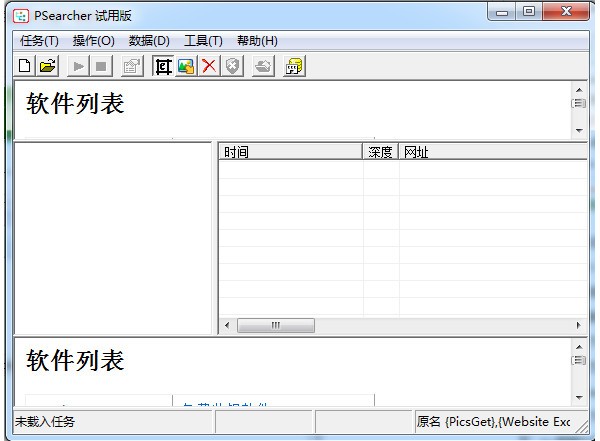Click the PSearcher app icon in title bar
Screen dimensions: 600x441
21,16
